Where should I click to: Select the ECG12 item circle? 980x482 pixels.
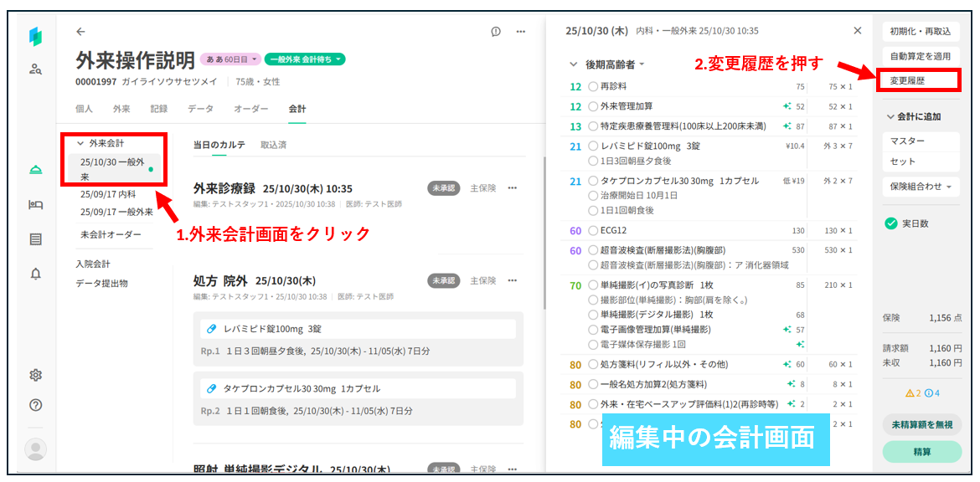[593, 230]
